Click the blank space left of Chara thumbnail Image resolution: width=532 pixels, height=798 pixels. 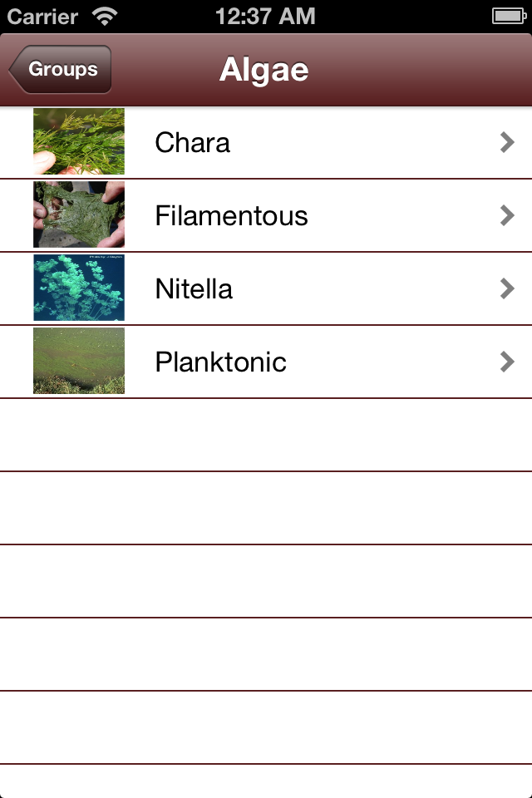coord(16,143)
